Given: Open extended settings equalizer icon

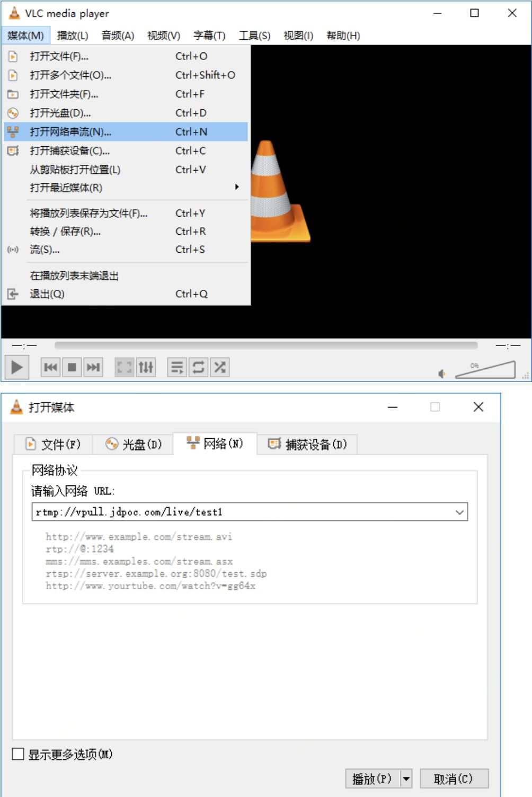Looking at the screenshot, I should [146, 367].
